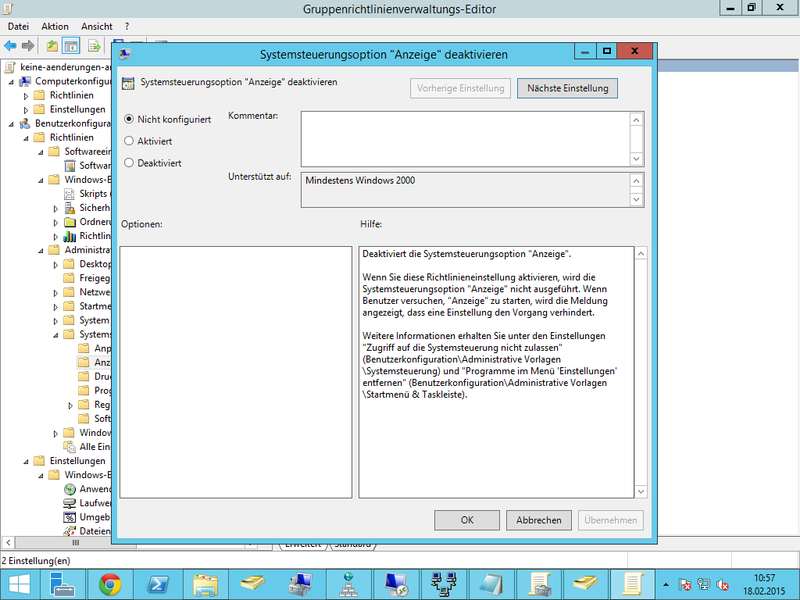Select the 'Aktiviert' radio button

click(x=129, y=141)
